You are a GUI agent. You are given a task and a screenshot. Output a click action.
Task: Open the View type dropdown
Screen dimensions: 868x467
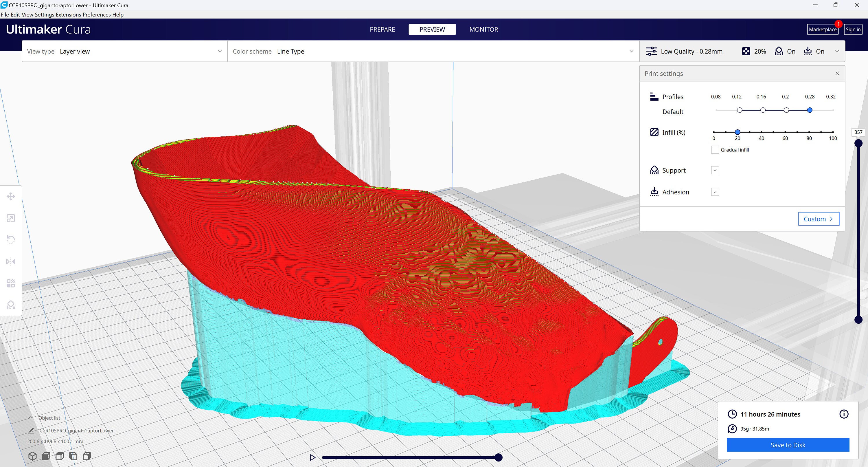pyautogui.click(x=125, y=51)
